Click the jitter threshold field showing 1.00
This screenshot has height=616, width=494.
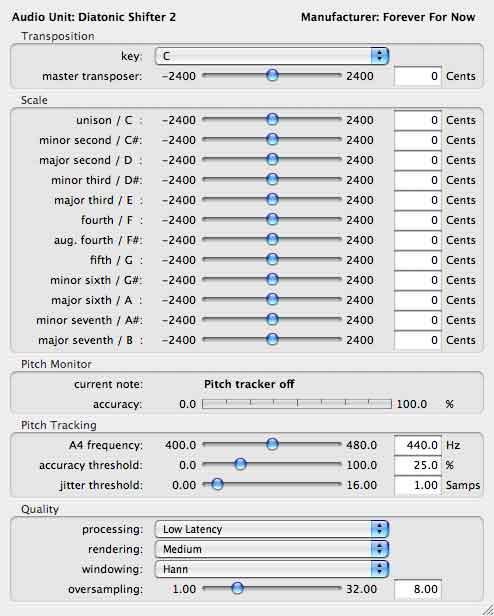click(418, 486)
